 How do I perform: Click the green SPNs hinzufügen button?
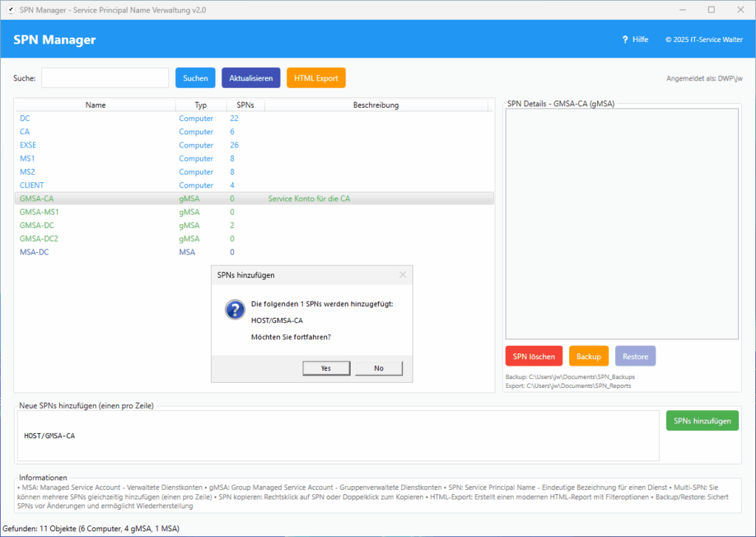pos(702,421)
